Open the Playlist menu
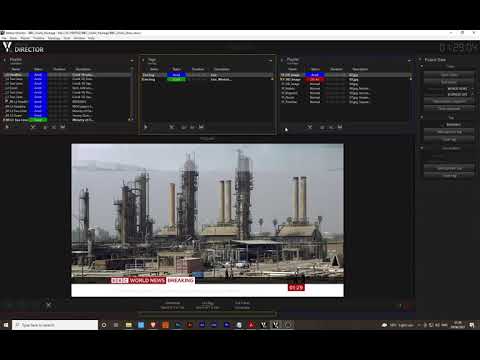 pos(25,38)
